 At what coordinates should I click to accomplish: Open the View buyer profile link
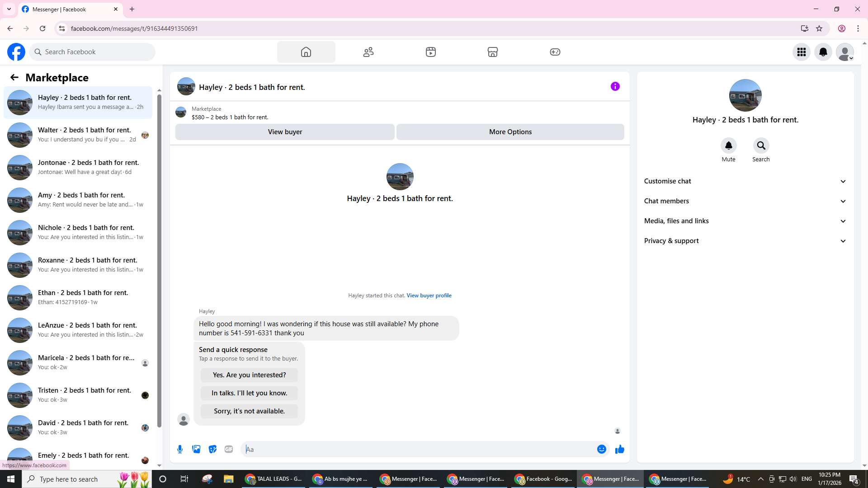429,296
